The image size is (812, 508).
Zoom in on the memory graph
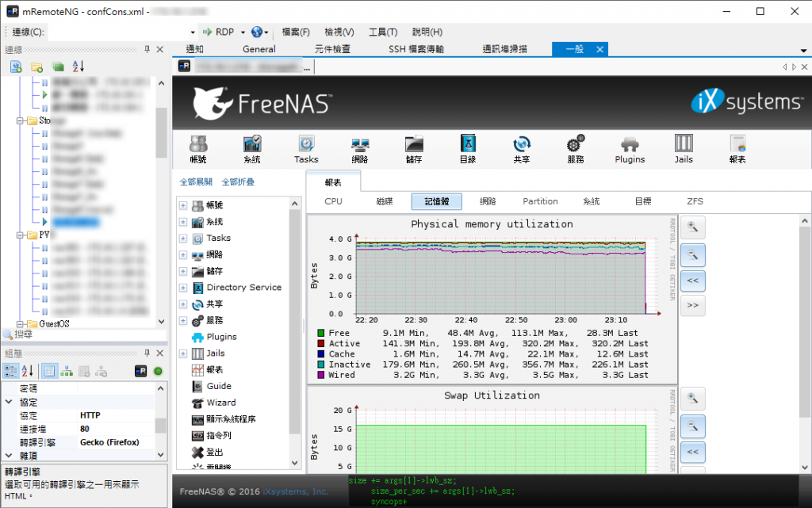tap(692, 227)
